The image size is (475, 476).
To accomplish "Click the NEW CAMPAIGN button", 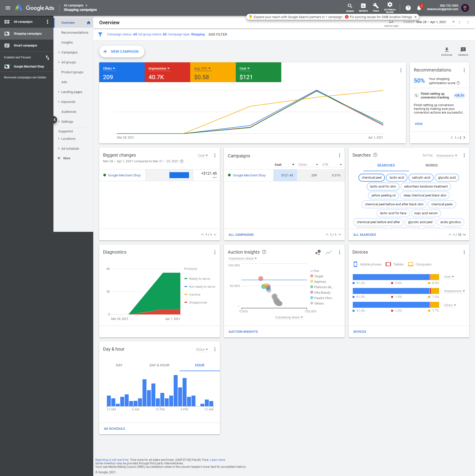I will click(122, 51).
